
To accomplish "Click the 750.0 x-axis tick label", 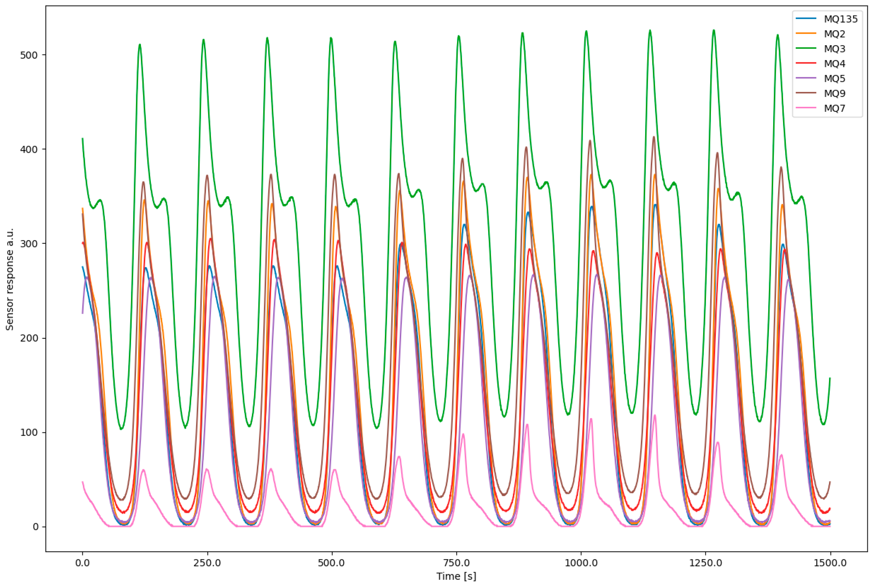I will [456, 563].
